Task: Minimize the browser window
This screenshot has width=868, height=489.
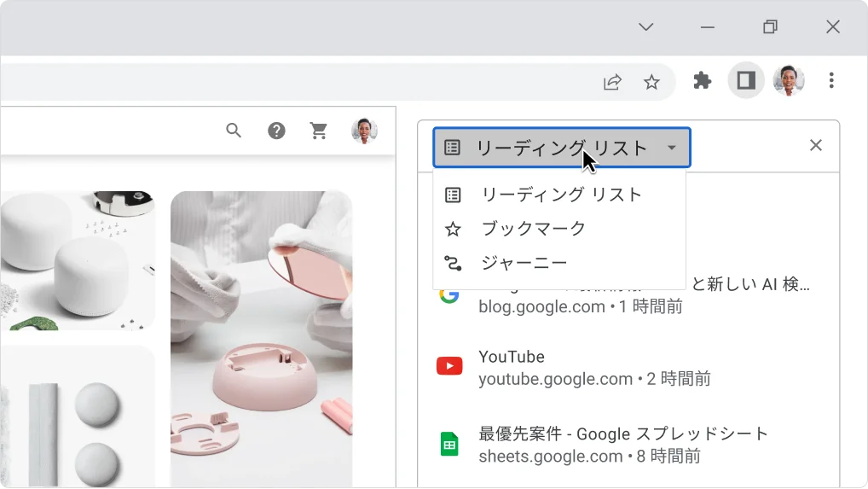Action: coord(708,26)
